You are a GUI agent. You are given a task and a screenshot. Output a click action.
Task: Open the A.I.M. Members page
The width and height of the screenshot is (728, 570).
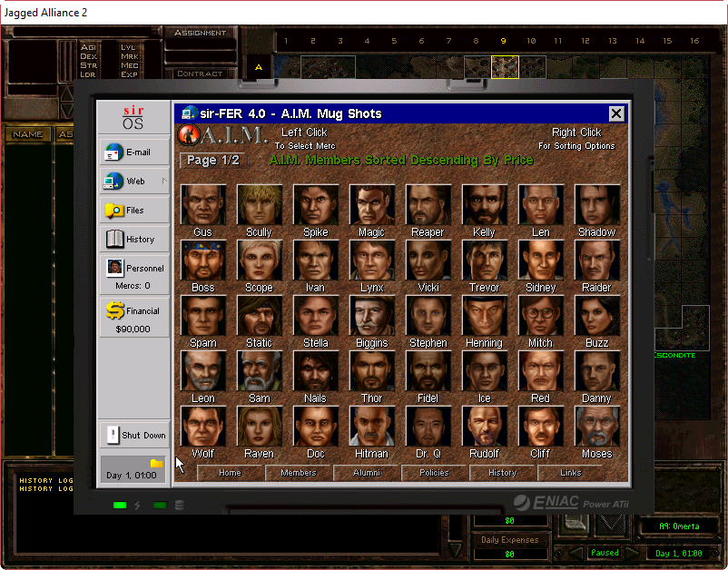299,473
